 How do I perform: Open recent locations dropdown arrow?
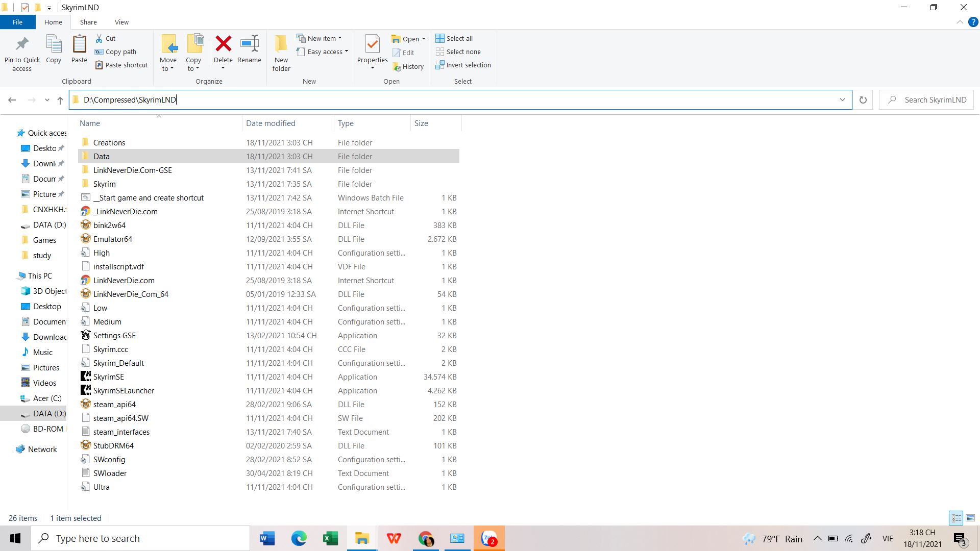[x=47, y=100]
